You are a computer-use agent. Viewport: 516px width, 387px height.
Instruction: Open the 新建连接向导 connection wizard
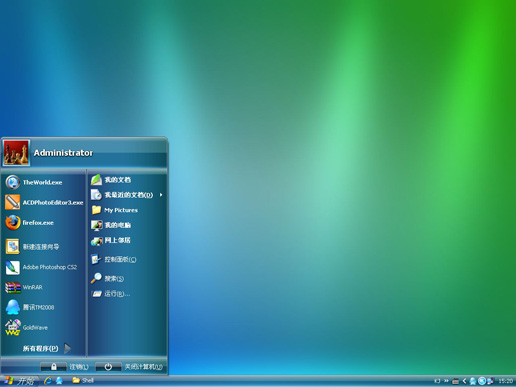click(x=43, y=247)
